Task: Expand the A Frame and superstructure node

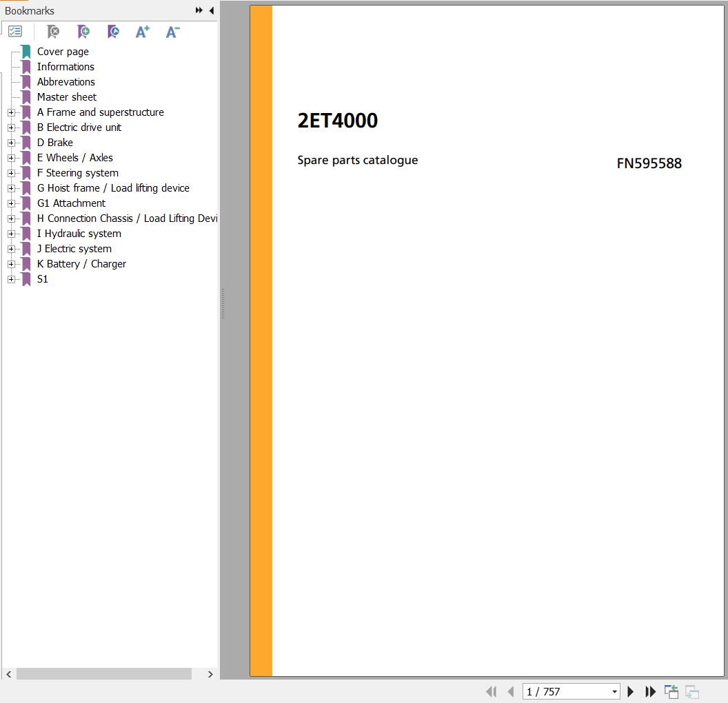Action: pyautogui.click(x=11, y=112)
